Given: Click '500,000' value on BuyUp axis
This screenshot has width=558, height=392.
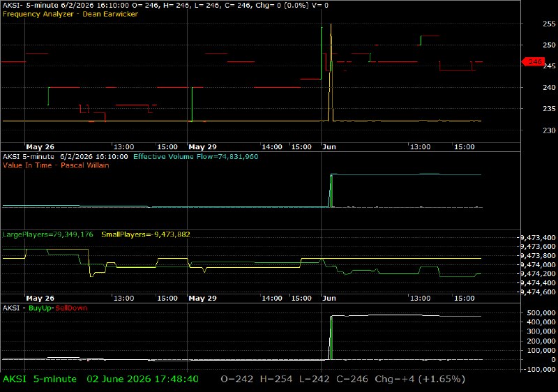Looking at the screenshot, I should 543,313.
